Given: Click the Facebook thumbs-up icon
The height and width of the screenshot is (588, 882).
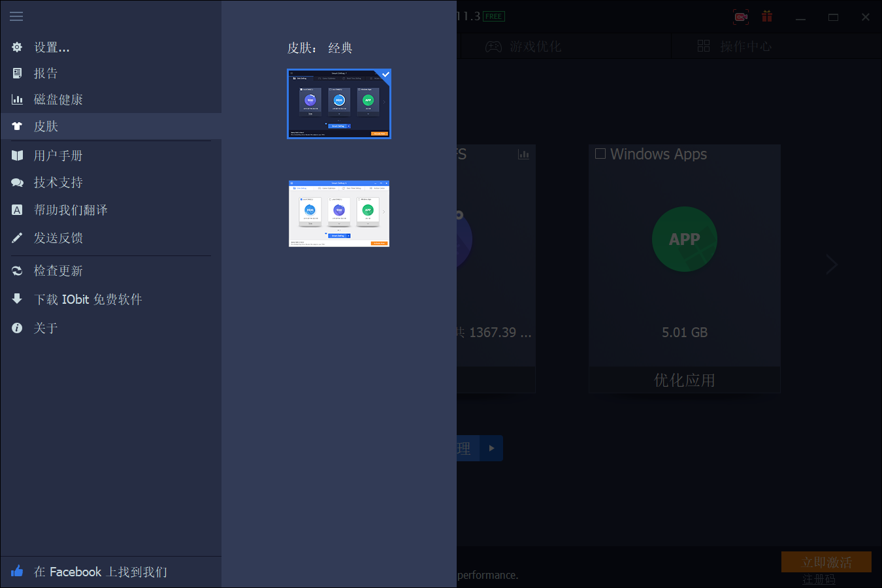Looking at the screenshot, I should point(16,571).
